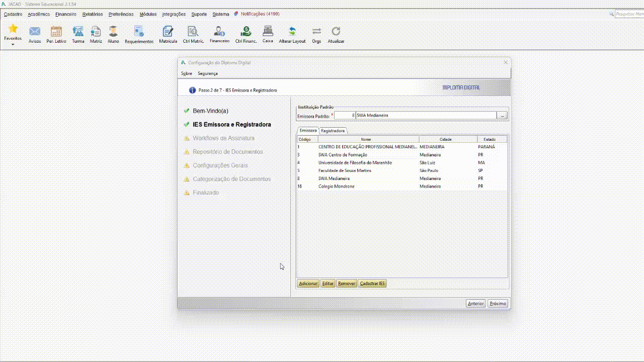
Task: Open the Suporte menu
Action: tap(199, 14)
